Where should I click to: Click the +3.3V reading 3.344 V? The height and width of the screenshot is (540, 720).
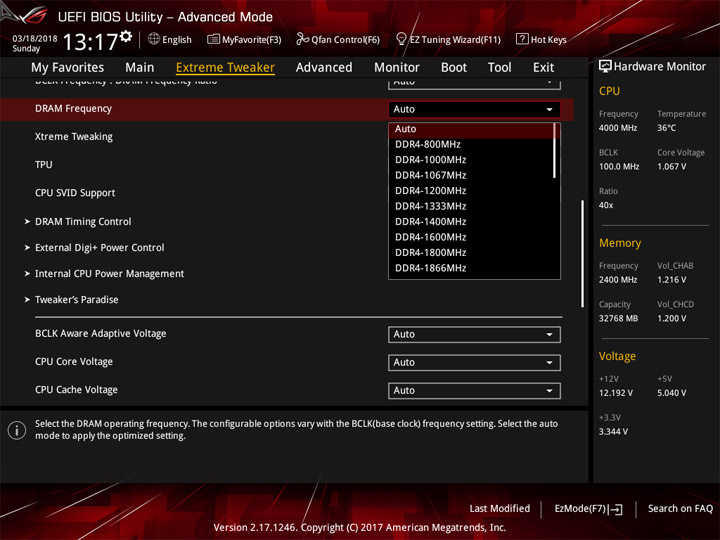pyautogui.click(x=613, y=432)
